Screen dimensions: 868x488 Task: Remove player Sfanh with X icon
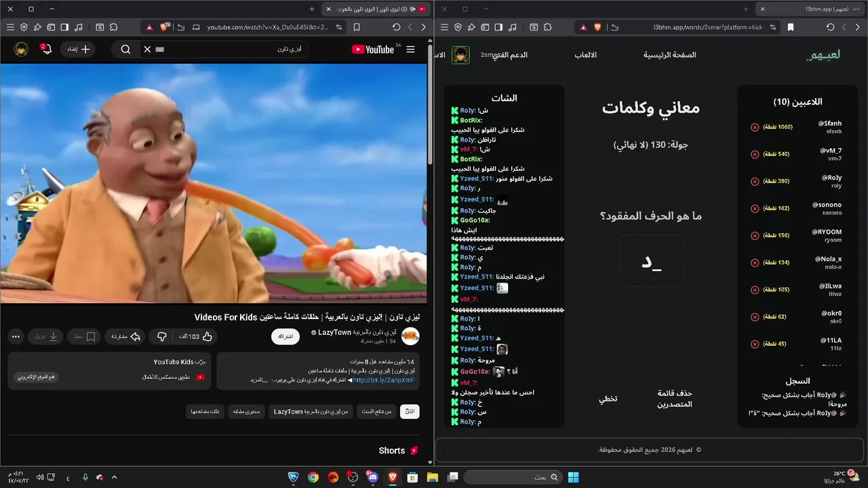[755, 127]
